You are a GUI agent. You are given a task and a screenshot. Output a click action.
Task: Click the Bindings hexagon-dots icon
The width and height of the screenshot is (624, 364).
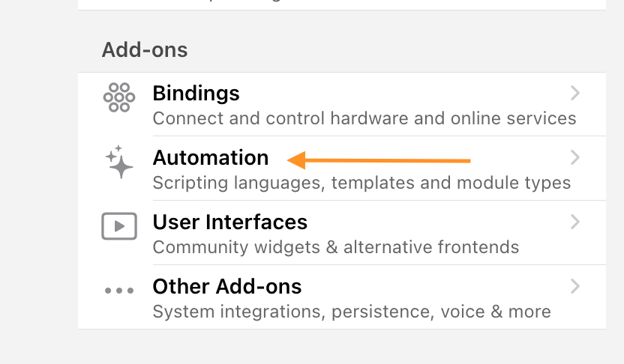118,97
